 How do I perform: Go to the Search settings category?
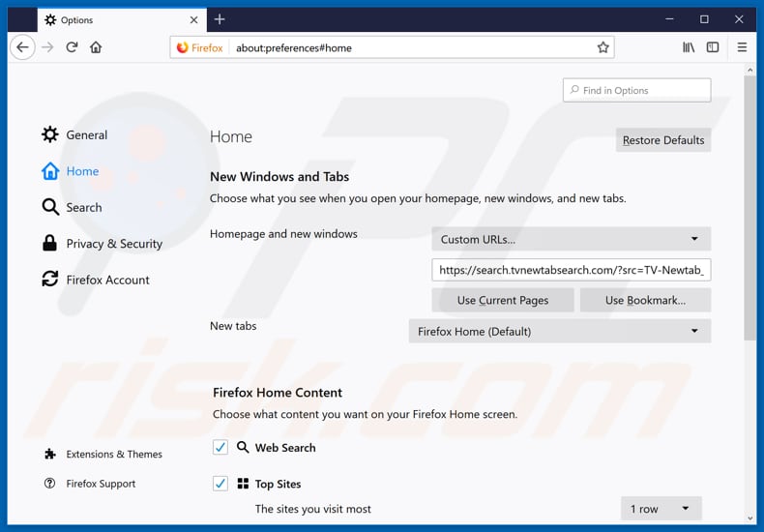(x=84, y=208)
